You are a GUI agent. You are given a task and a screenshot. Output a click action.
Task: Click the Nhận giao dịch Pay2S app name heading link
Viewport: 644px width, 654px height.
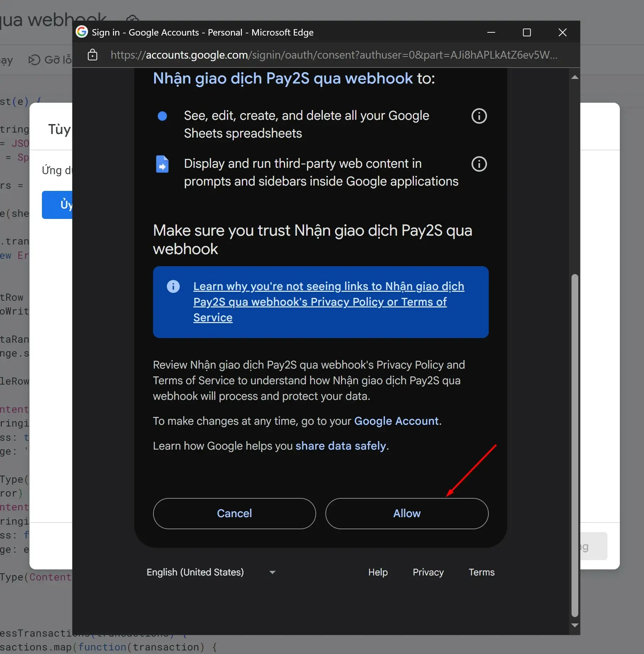click(x=283, y=78)
